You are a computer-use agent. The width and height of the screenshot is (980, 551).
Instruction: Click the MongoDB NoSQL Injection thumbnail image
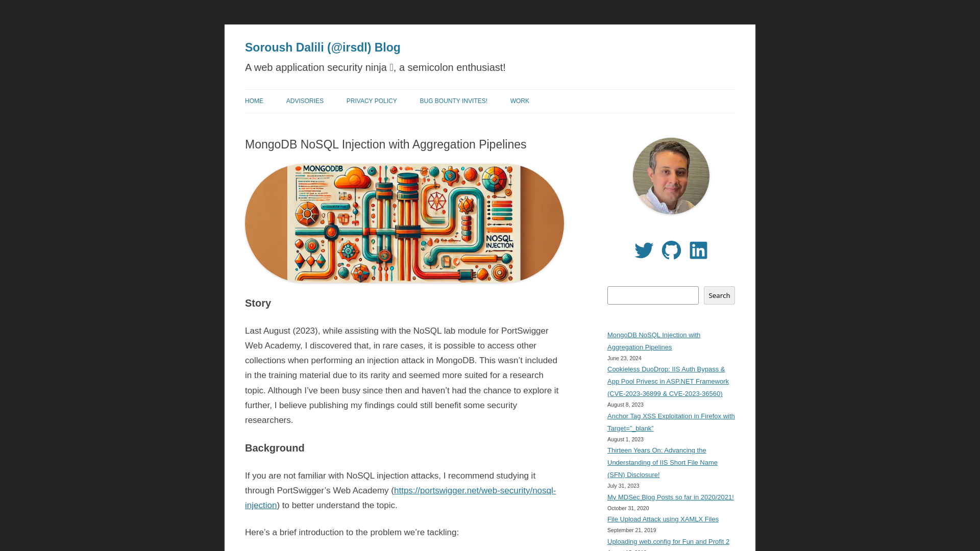tap(404, 222)
